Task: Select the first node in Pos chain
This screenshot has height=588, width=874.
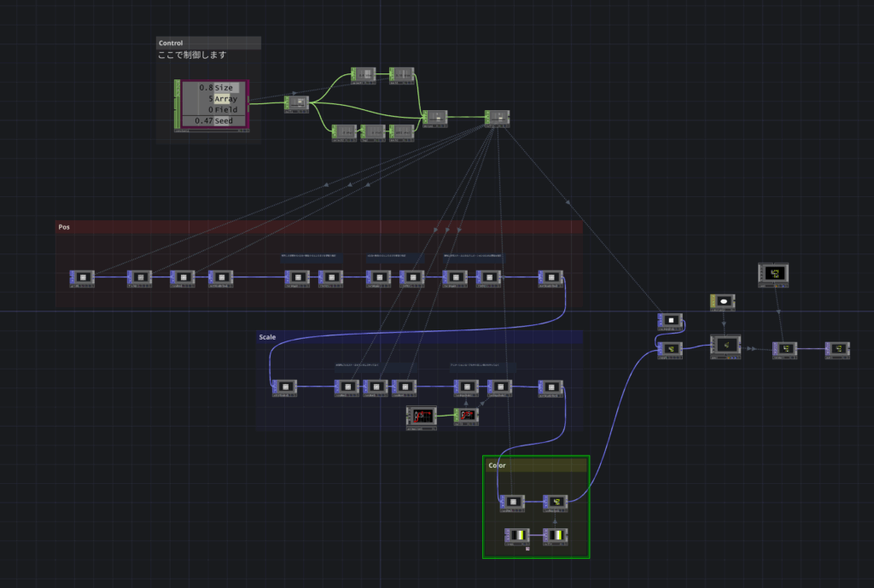Action: point(83,277)
